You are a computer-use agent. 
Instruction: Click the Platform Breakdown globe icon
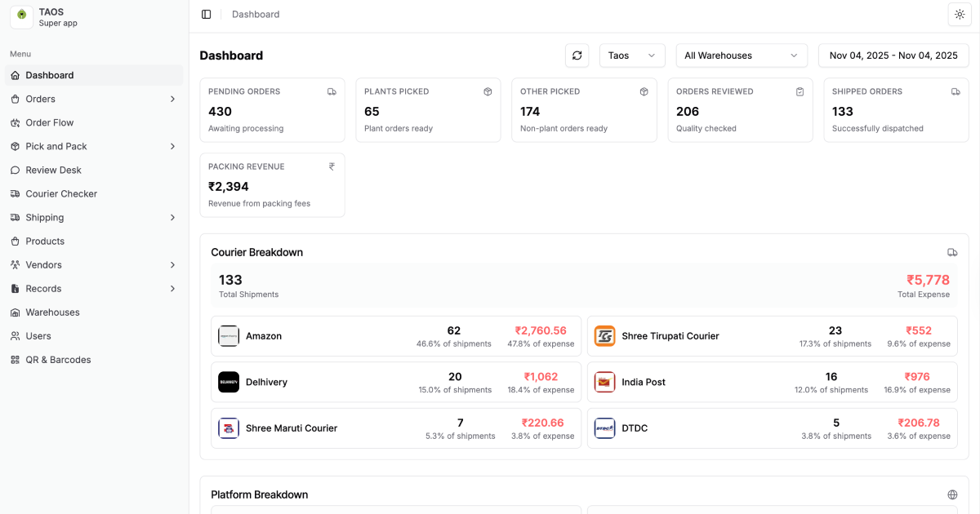coord(952,494)
